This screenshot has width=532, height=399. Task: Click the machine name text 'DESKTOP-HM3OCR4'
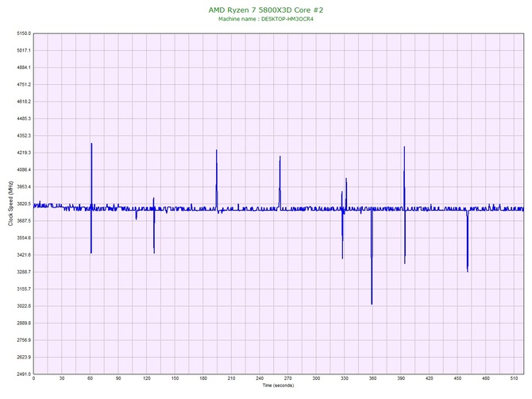pyautogui.click(x=287, y=19)
